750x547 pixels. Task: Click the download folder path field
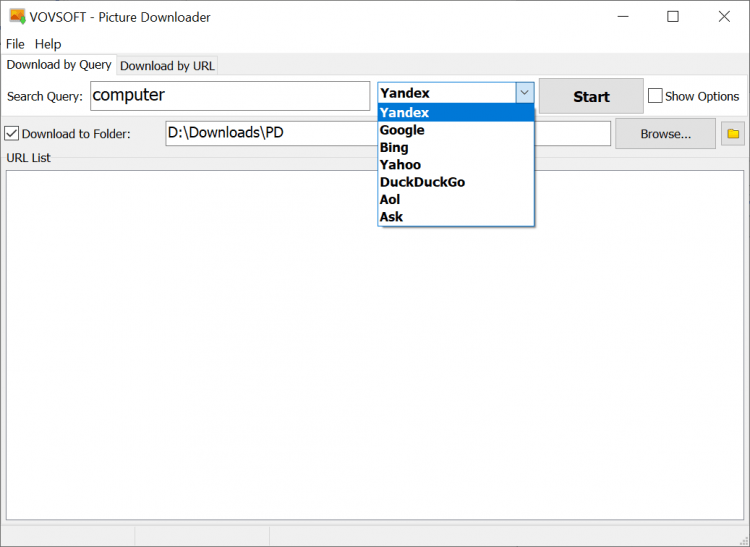pyautogui.click(x=270, y=133)
